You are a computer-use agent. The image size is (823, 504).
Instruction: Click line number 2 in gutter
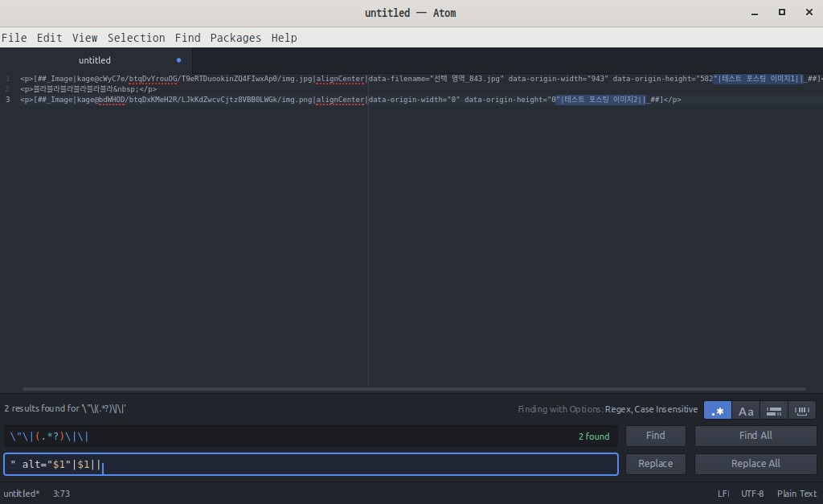coord(8,89)
